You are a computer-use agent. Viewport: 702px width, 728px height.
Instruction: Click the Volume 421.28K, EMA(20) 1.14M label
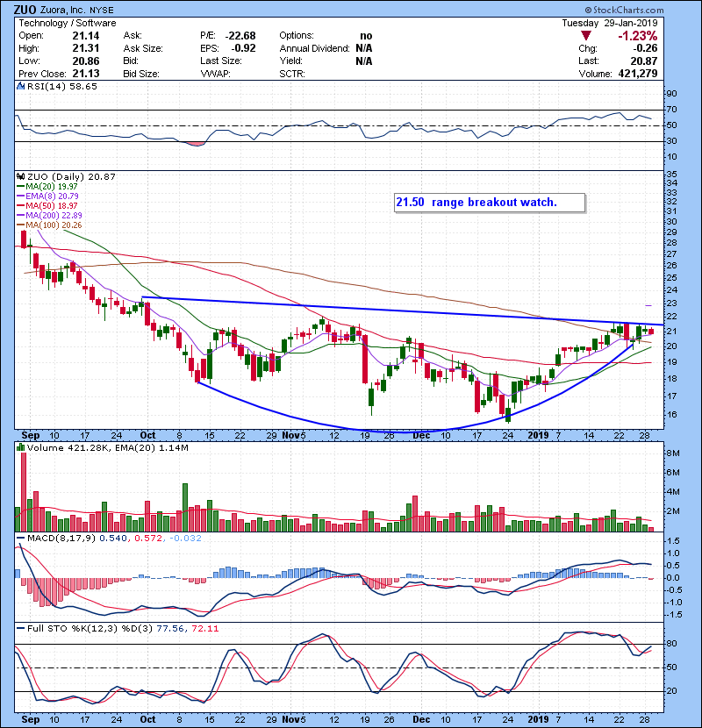[108, 447]
